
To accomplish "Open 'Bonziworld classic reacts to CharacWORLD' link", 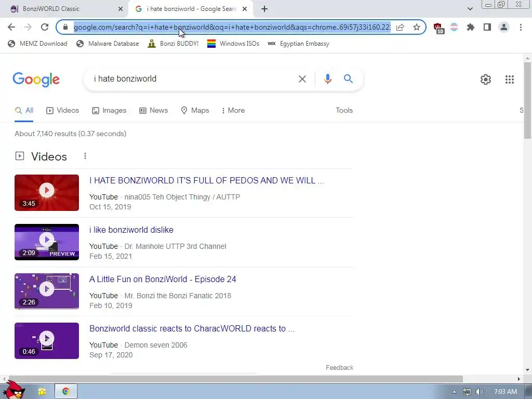I will click(192, 329).
